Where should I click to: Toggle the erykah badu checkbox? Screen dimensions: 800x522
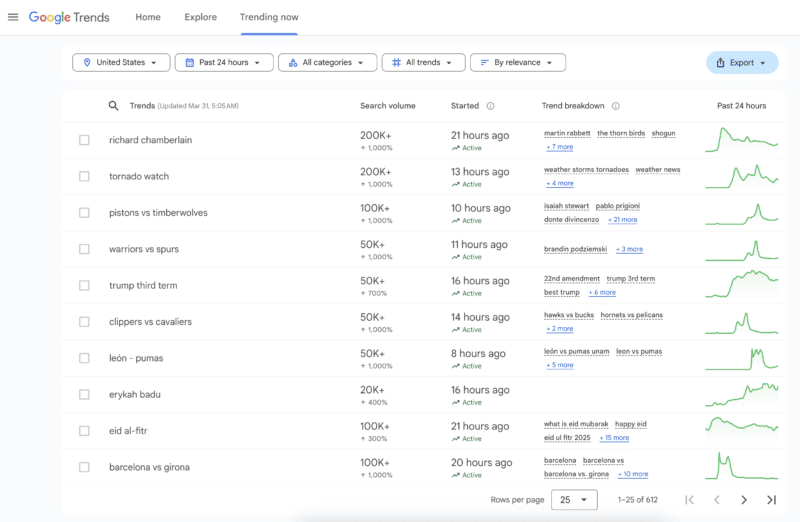(84, 394)
